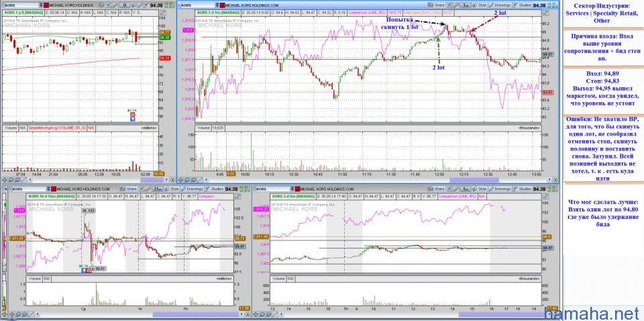Viewport: 644px width, 321px height.
Task: Open Studies in the 5m chart
Action: click(x=522, y=189)
